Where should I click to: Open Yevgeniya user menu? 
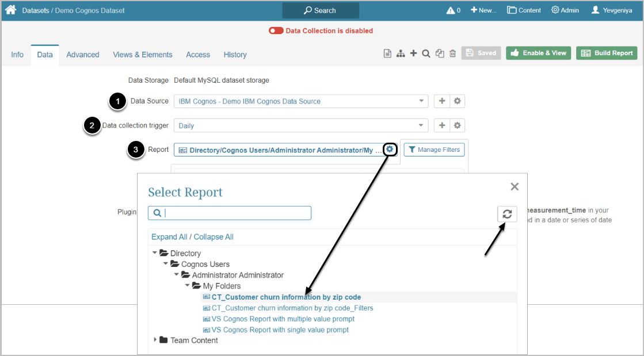[x=612, y=10]
